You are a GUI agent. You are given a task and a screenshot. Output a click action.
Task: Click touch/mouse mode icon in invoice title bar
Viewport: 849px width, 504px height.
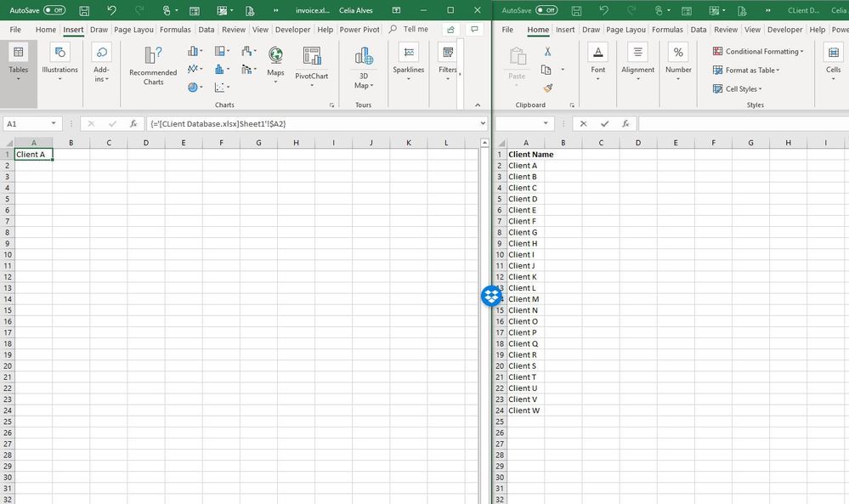click(x=167, y=10)
